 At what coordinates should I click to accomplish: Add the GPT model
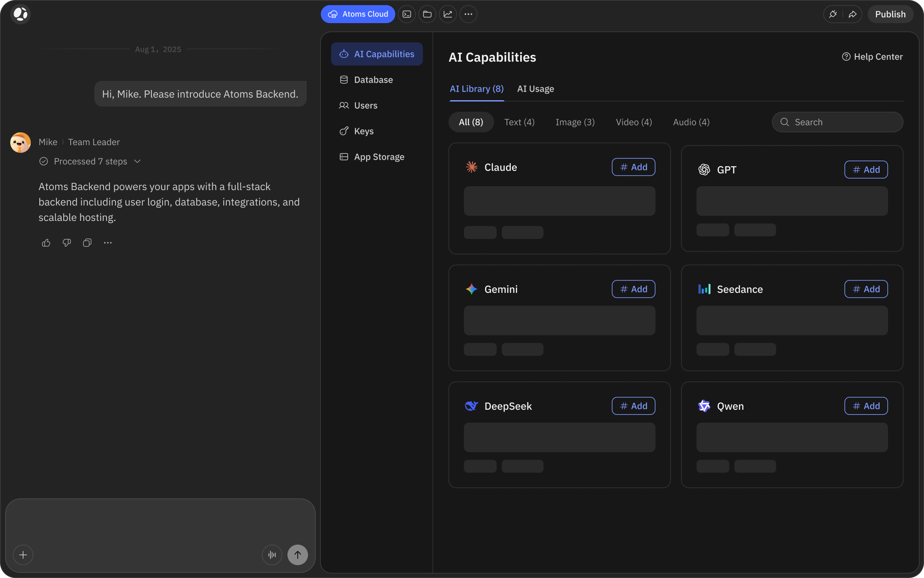(x=866, y=170)
